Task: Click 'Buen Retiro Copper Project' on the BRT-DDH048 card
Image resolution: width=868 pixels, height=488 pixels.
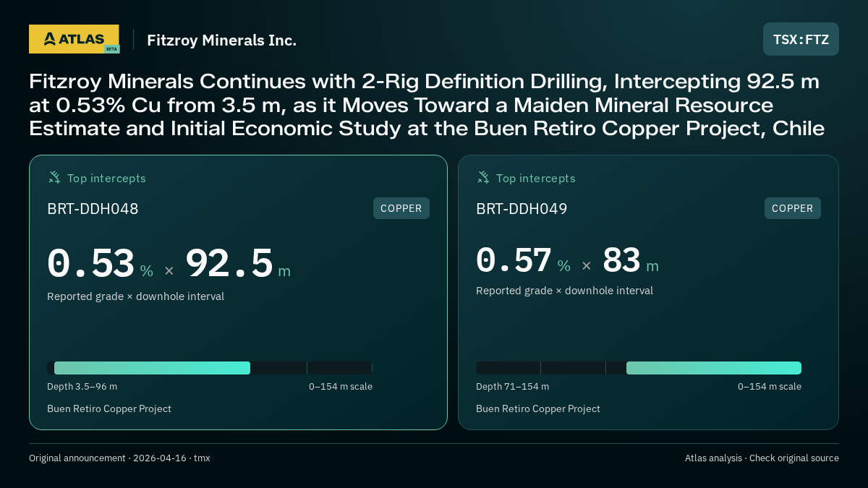Action: tap(109, 409)
